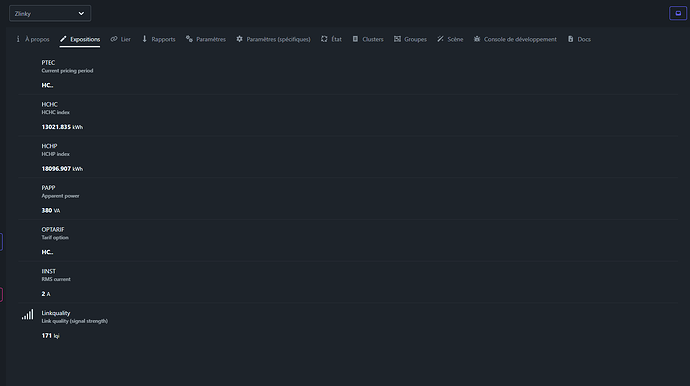Open the Zlinky device dropdown
The height and width of the screenshot is (386, 690).
[50, 13]
